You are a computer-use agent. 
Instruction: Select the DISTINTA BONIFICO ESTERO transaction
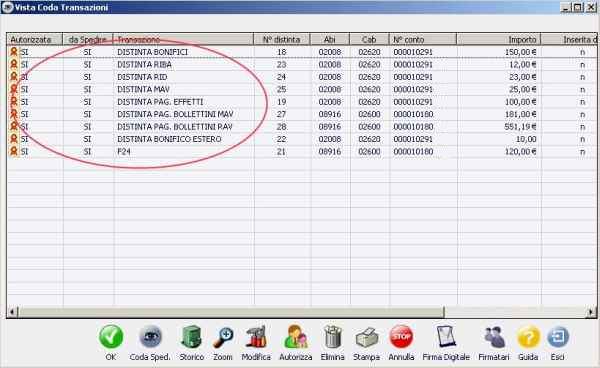click(169, 139)
